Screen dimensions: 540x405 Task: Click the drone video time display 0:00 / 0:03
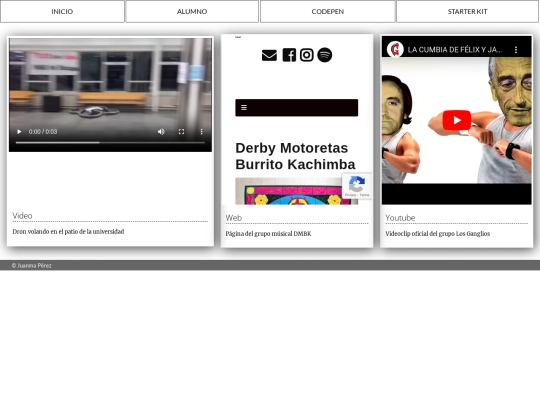[x=43, y=132]
